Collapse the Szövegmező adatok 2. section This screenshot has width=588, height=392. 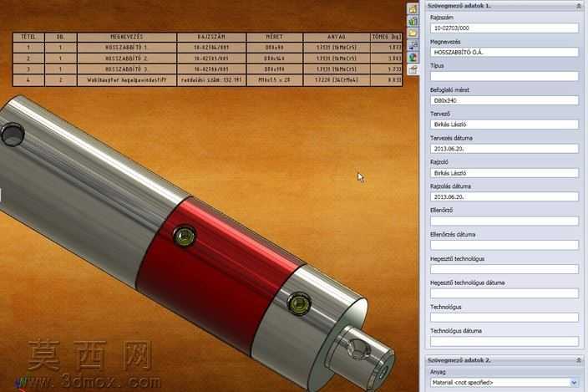[578, 360]
